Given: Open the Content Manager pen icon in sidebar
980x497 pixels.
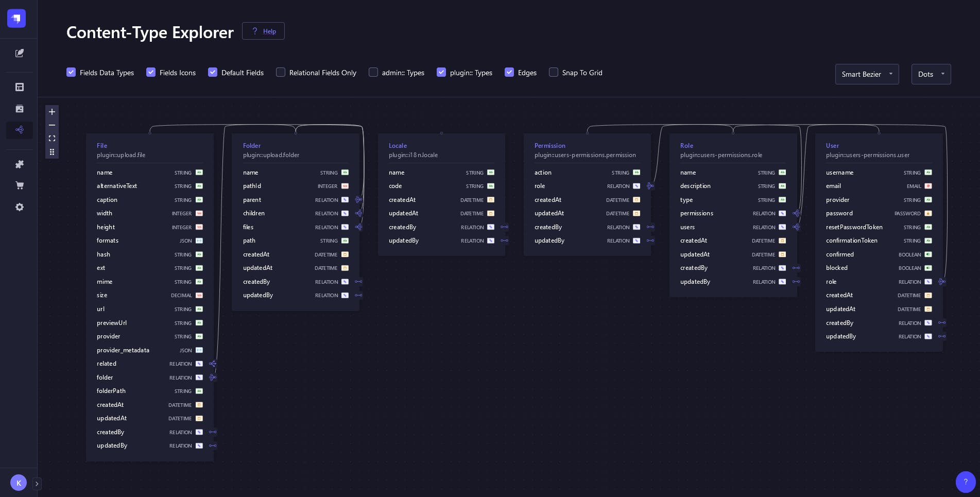Looking at the screenshot, I should pos(19,53).
